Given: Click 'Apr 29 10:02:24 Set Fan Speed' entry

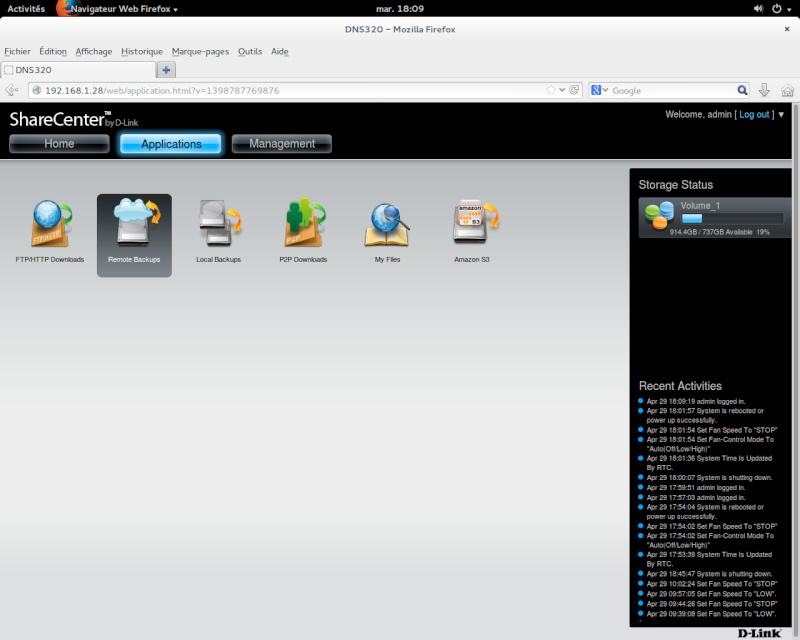Looking at the screenshot, I should (712, 584).
